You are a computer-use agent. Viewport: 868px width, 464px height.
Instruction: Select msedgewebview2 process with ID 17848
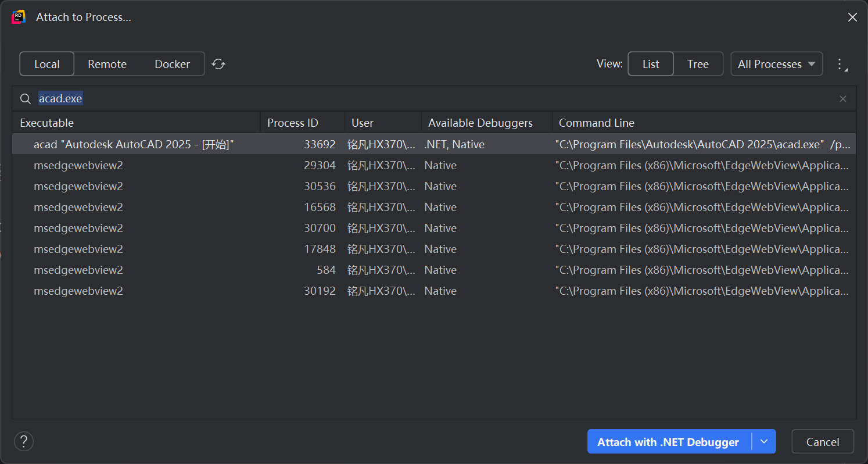click(434, 249)
